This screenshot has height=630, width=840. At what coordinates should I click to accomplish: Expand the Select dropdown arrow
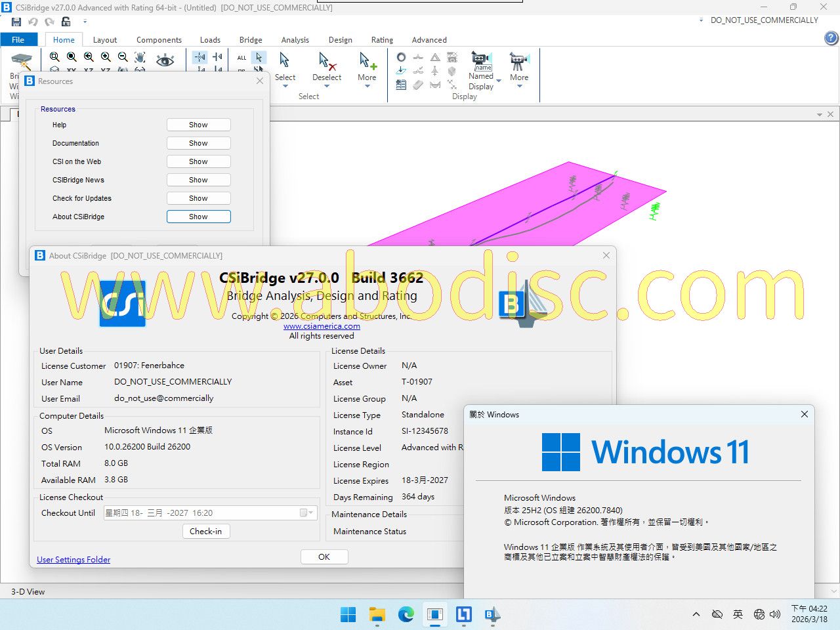point(285,86)
